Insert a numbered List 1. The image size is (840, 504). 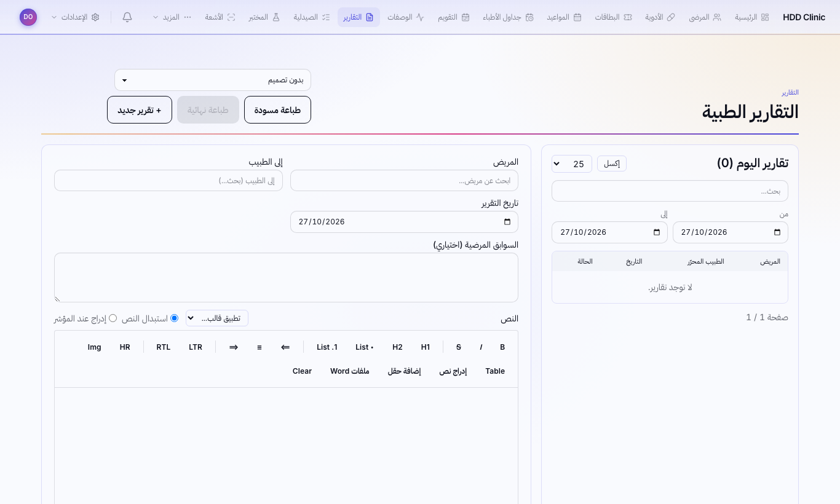pos(327,347)
